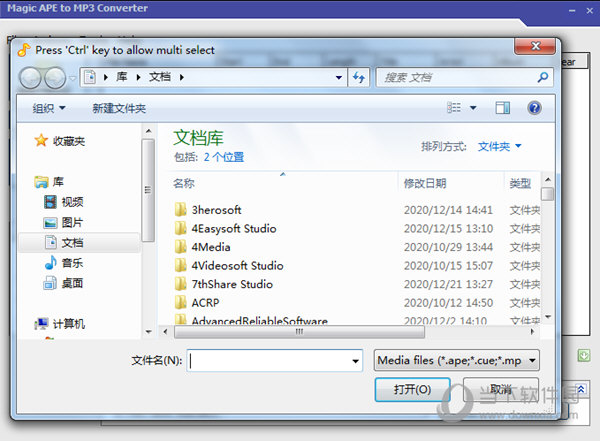Minimize the Magic APE to MP3 Converter window
Viewport: 600px width, 441px height.
click(x=572, y=11)
